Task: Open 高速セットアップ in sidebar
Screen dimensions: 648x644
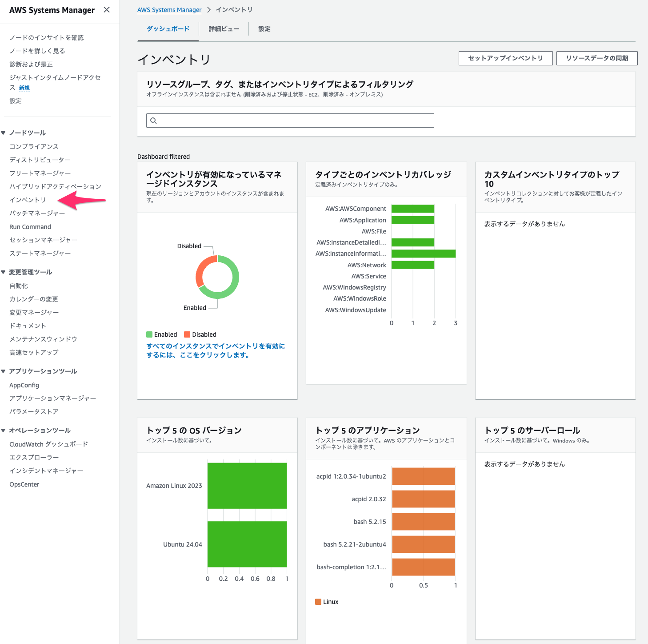Action: click(34, 353)
